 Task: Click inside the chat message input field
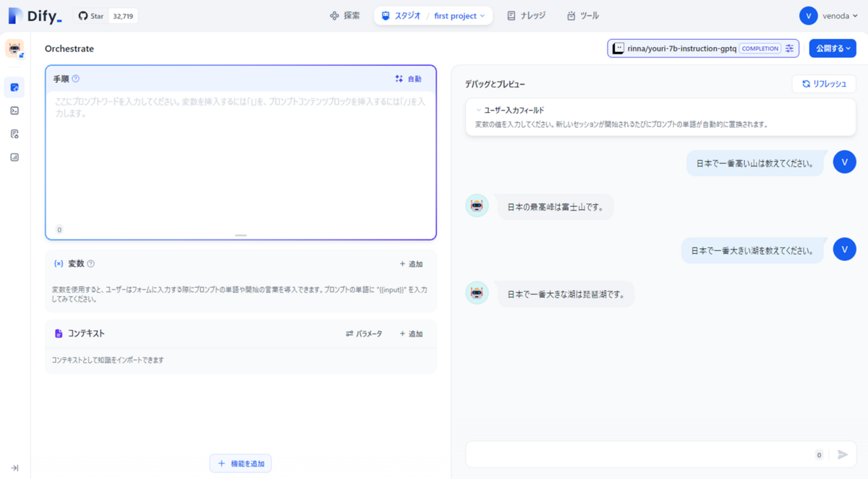637,454
